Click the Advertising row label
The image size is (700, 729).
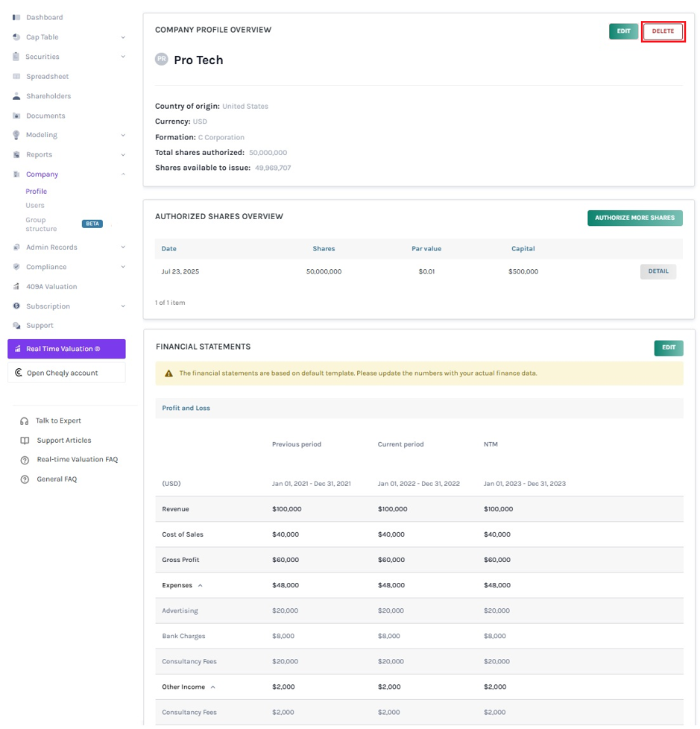180,610
